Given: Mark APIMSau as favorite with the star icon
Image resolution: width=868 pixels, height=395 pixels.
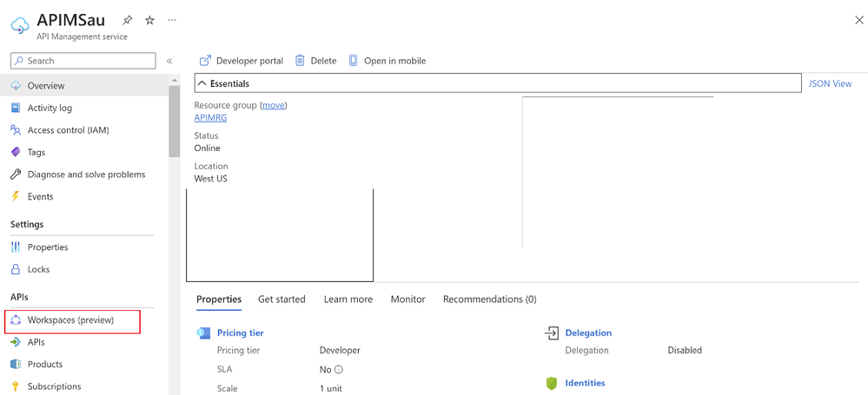Looking at the screenshot, I should [x=149, y=21].
